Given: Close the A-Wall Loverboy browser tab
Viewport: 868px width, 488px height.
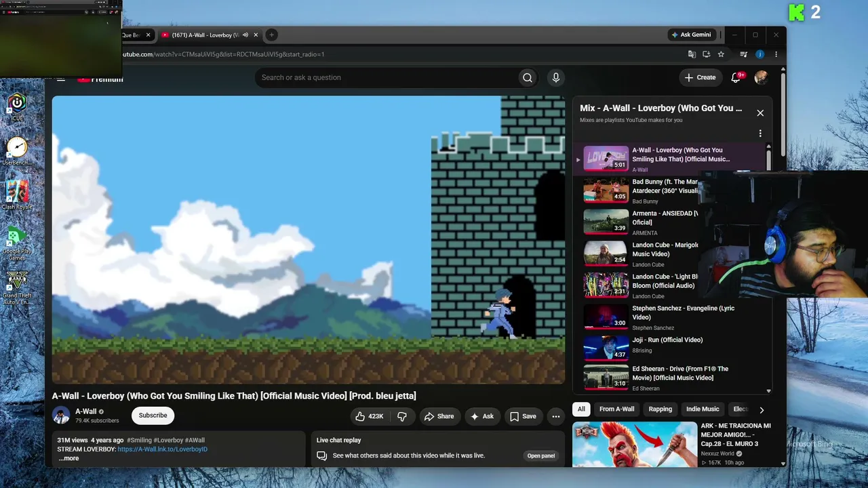Looking at the screenshot, I should 256,35.
